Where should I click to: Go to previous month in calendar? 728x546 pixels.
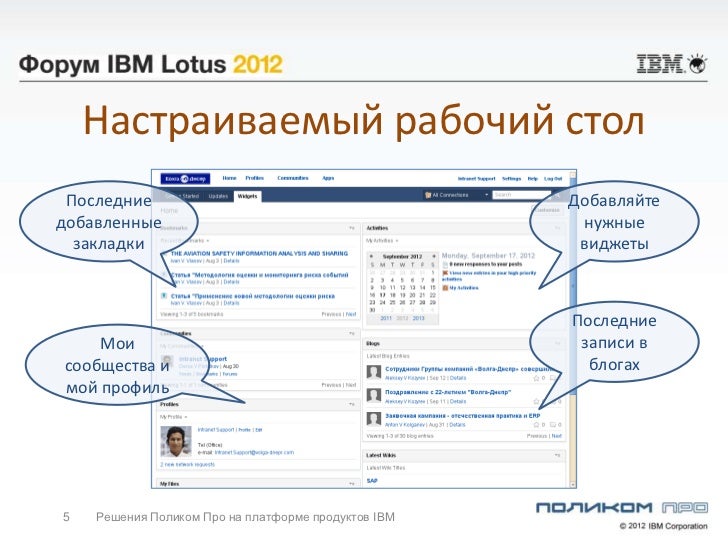click(371, 256)
